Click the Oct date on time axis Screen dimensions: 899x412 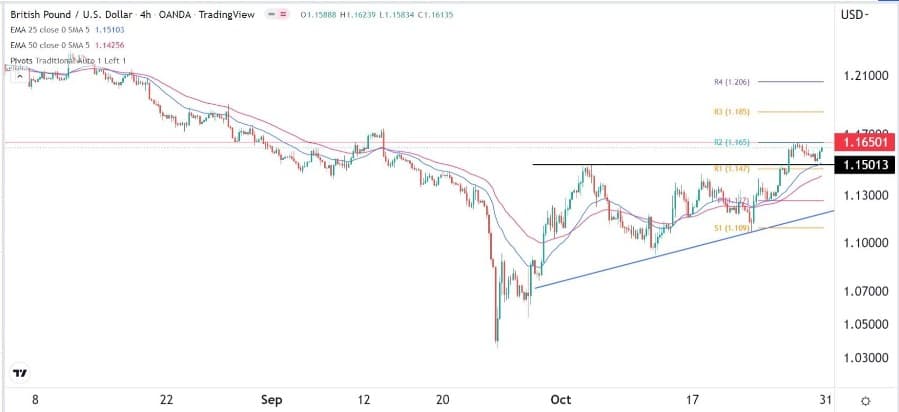coord(561,398)
